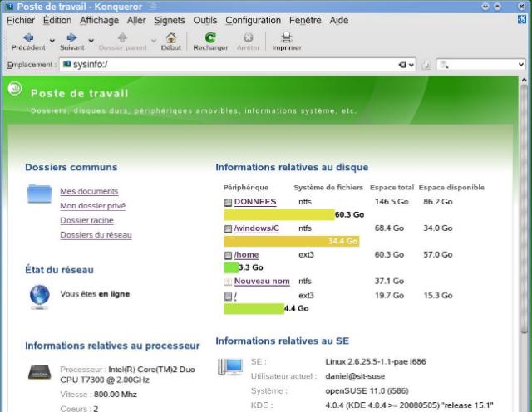Open the search box dropdown arrow

tap(521, 65)
